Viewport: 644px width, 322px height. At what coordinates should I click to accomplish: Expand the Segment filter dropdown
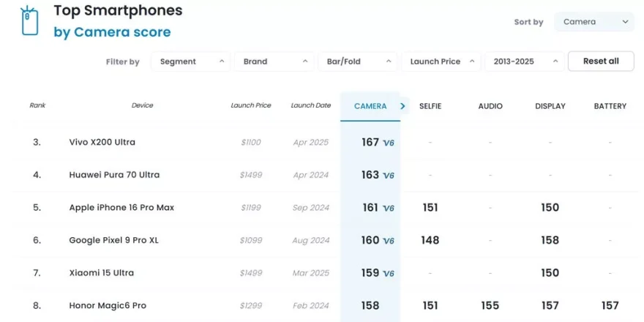pos(191,61)
